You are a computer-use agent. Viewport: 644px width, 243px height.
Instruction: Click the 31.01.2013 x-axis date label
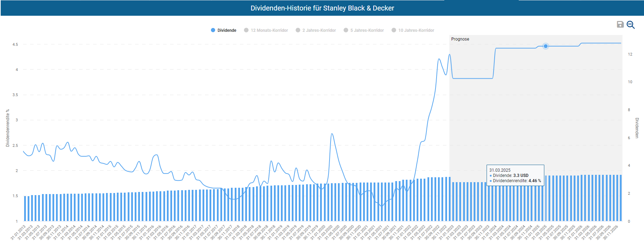[18, 232]
